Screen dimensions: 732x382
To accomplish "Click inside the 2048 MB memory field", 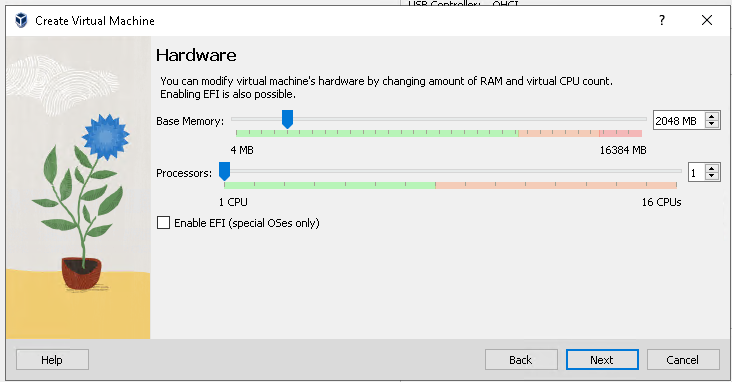I will [x=679, y=120].
